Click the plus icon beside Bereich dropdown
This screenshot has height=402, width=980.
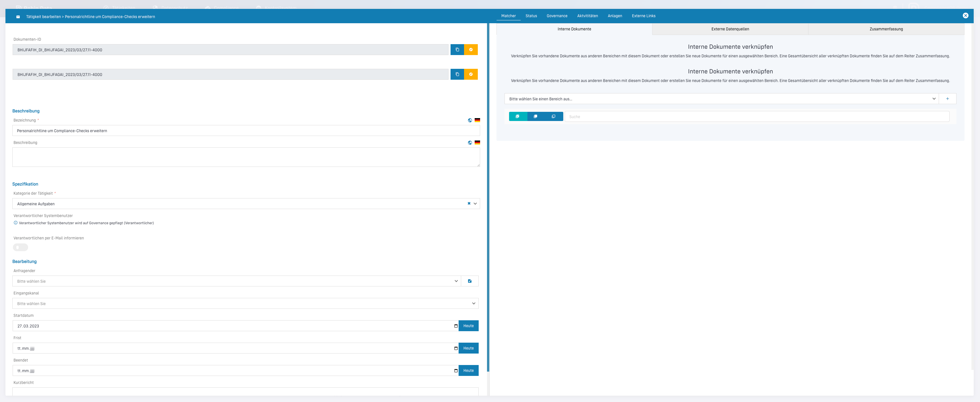click(947, 99)
